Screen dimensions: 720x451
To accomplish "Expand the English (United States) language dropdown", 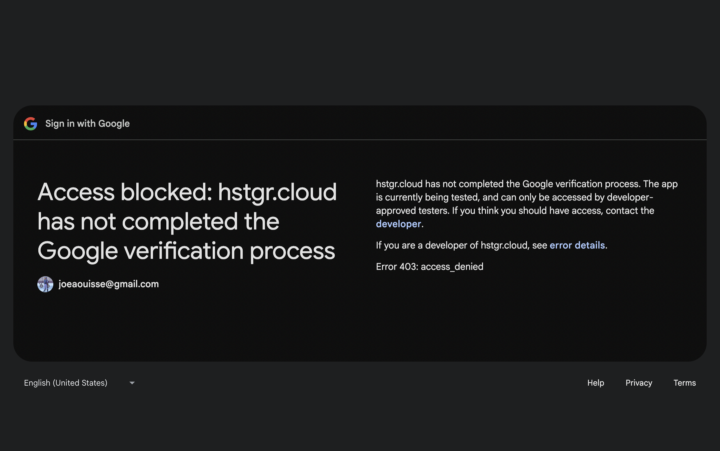I will (79, 383).
